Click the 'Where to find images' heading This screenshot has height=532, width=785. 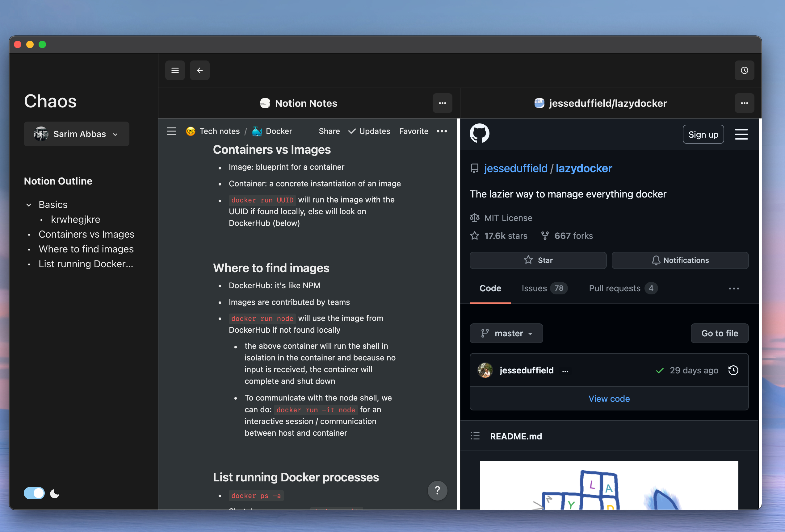click(x=271, y=268)
